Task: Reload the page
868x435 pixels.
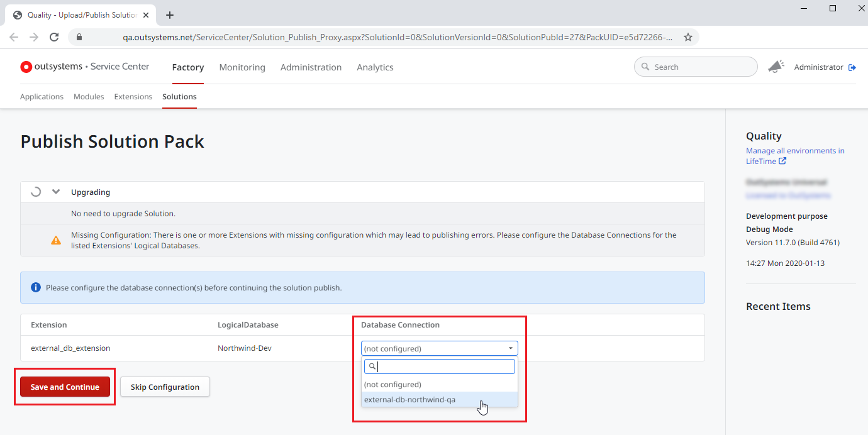Action: (x=54, y=37)
